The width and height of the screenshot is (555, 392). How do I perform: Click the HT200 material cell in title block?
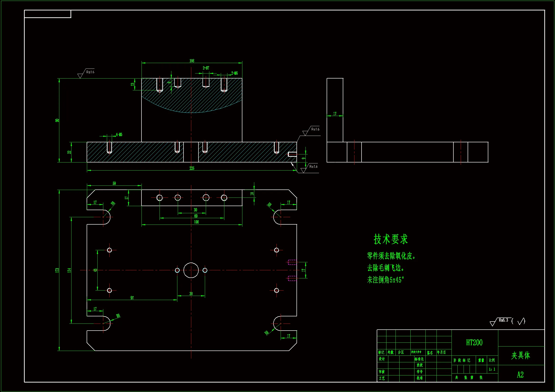point(474,342)
